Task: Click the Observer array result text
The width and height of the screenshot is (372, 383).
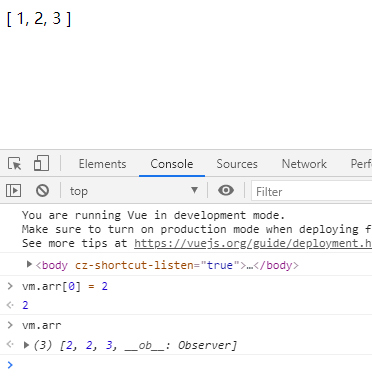Action: pyautogui.click(x=135, y=345)
